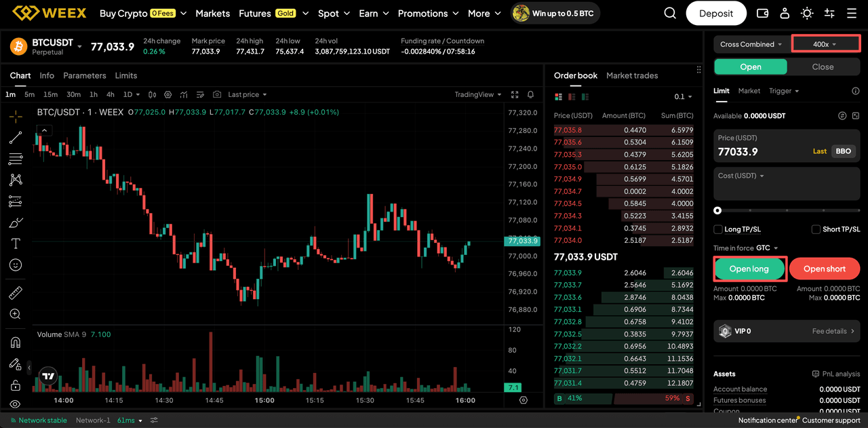This screenshot has height=428, width=868.
Task: Open the Markets menu item
Action: point(212,13)
